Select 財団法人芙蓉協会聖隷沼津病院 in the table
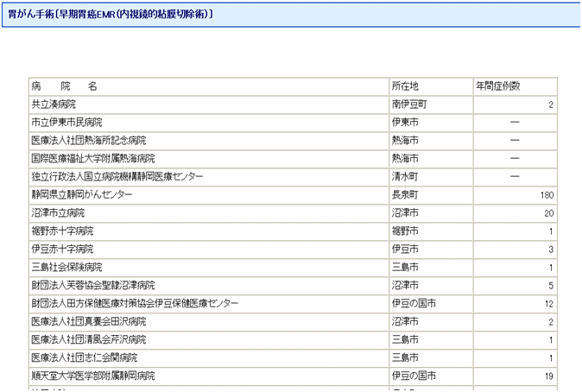The height and width of the screenshot is (392, 582). point(92,286)
